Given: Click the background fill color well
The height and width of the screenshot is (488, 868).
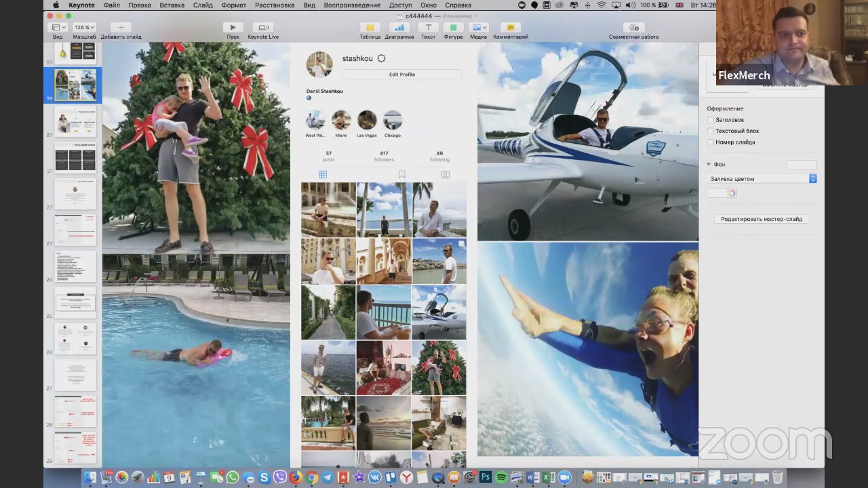Looking at the screenshot, I should pos(716,193).
